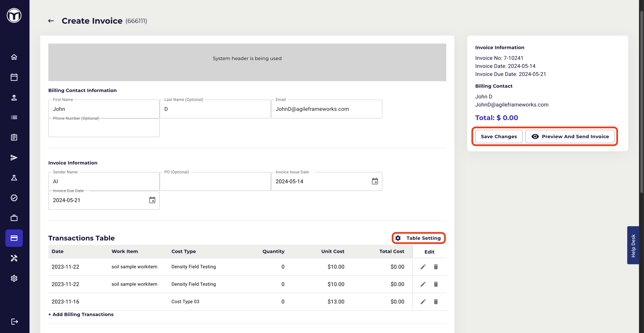Viewport: 644px width, 333px height.
Task: Open the briefcase sidebar icon
Action: click(x=14, y=218)
